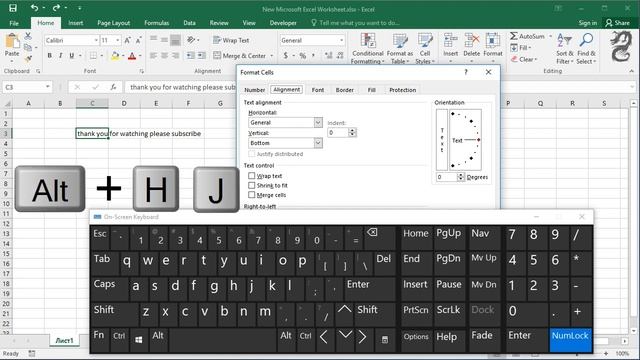Click orientation dial Text pointer
Image resolution: width=640 pixels, height=360 pixels.
click(466, 140)
